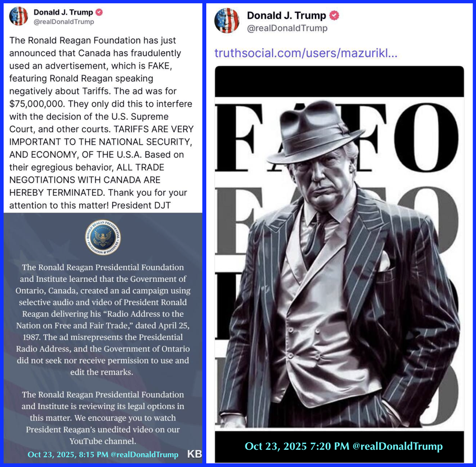Click the KB watermark on left image
The width and height of the screenshot is (476, 467).
195,454
